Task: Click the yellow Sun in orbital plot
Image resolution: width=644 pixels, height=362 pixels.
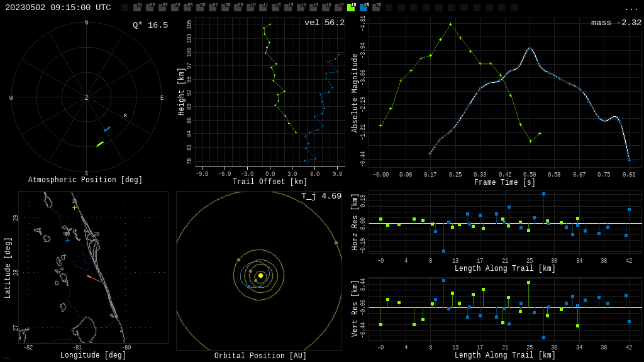Action: point(260,275)
